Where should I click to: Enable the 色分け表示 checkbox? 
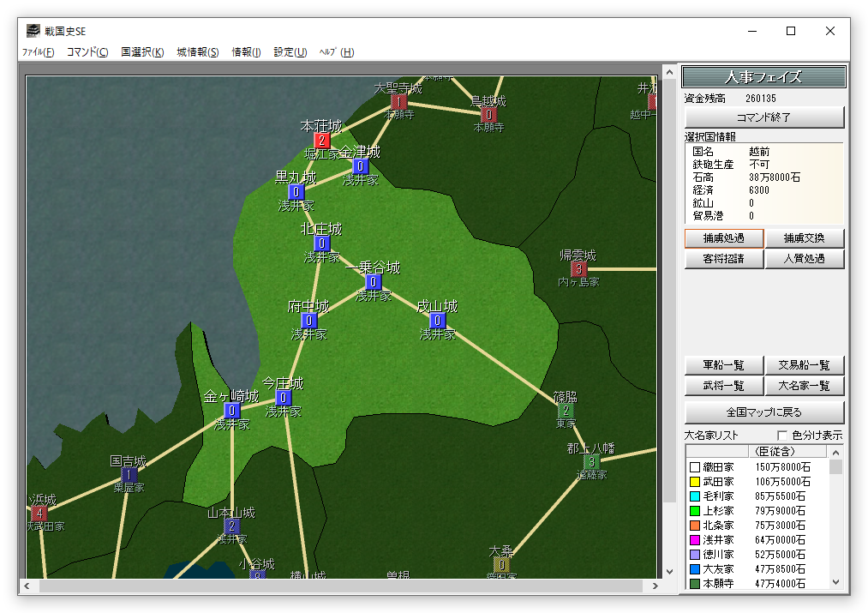[x=781, y=436]
